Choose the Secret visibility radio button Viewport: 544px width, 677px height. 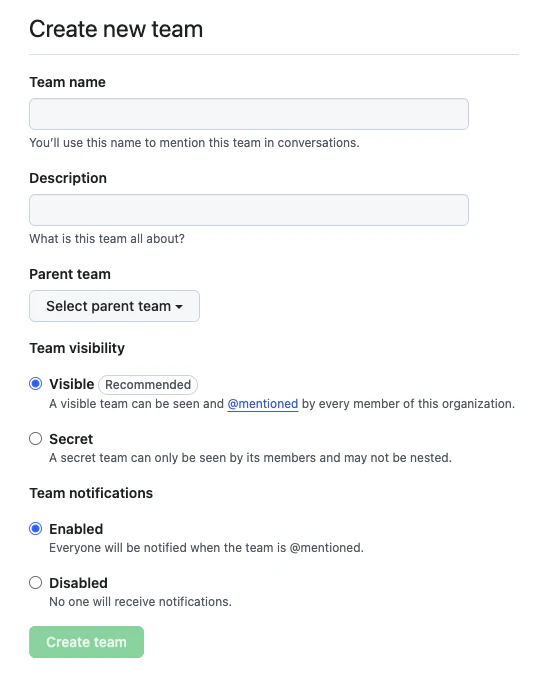pos(35,439)
